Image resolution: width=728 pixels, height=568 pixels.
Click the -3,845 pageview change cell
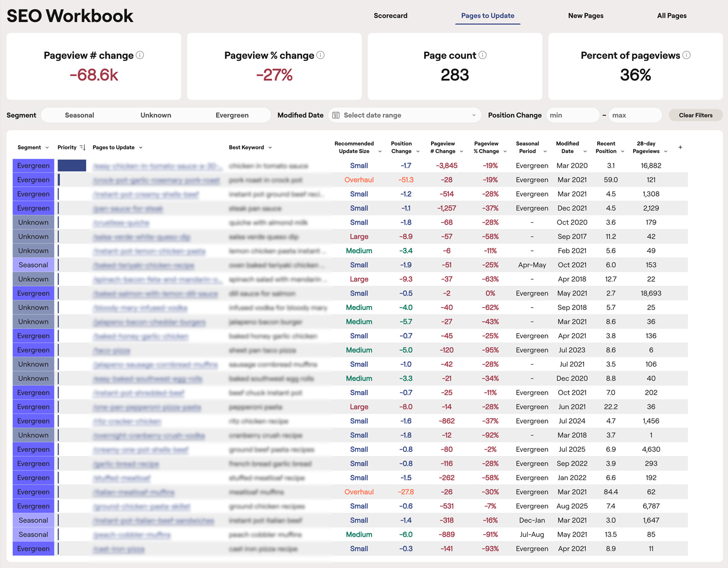[x=447, y=166]
